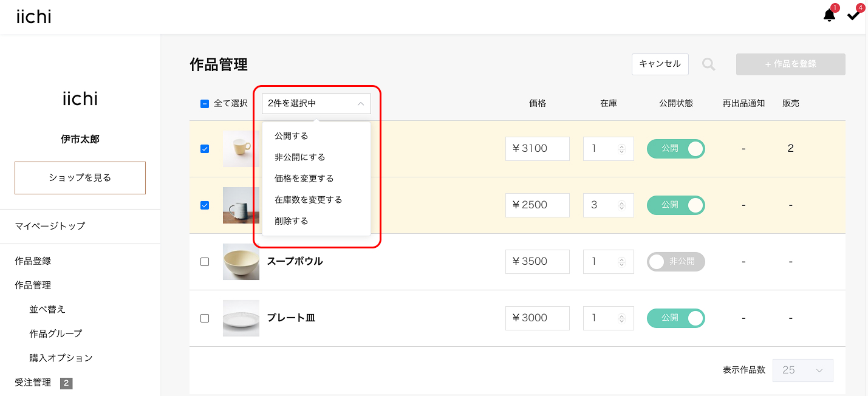Screen dimensions: 868x396
Task: Turn off publish toggle for Plate
Action: [x=675, y=318]
